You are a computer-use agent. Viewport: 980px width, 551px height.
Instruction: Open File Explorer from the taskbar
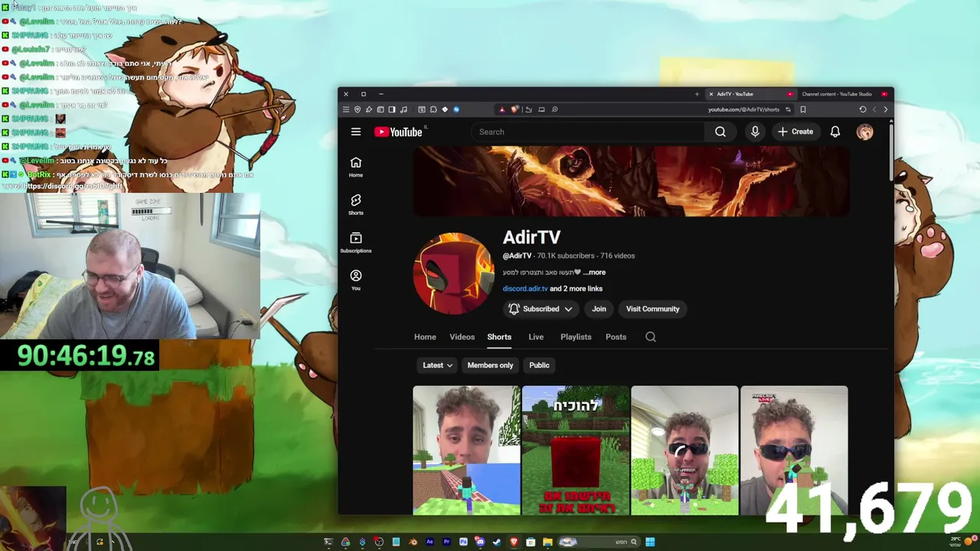[547, 542]
